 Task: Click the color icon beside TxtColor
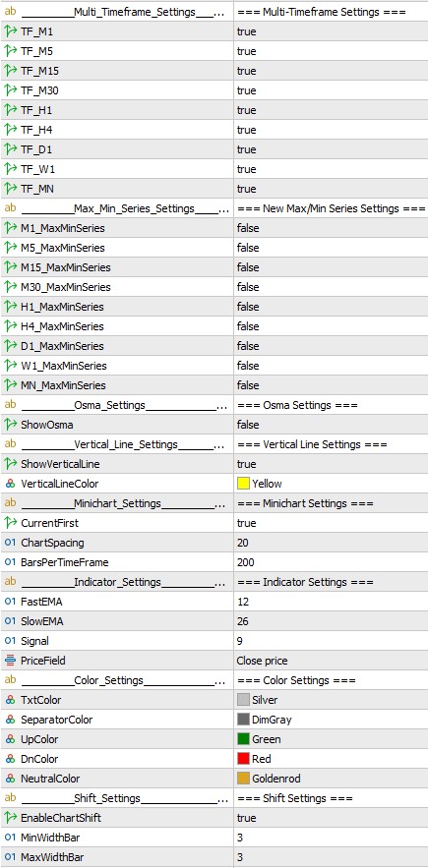(x=10, y=700)
